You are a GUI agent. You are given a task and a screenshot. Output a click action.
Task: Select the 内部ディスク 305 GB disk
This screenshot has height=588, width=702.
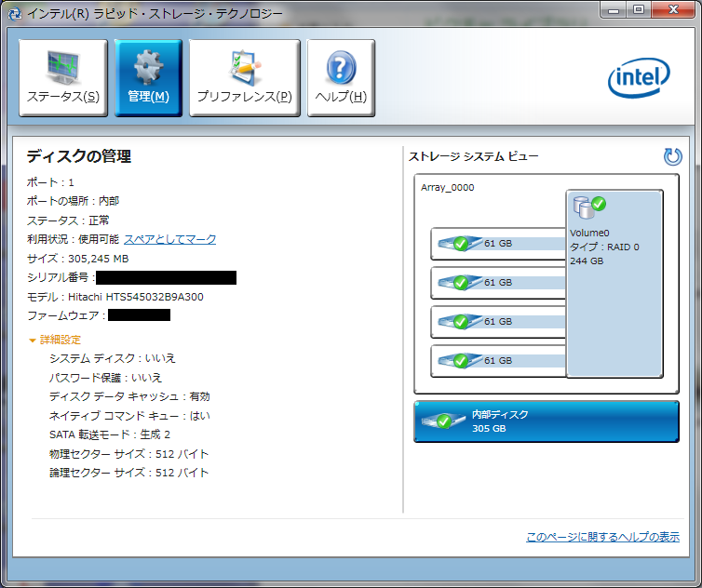tap(547, 421)
